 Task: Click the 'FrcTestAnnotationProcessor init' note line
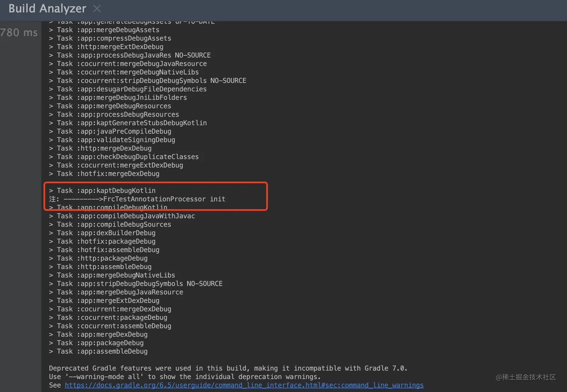click(137, 199)
